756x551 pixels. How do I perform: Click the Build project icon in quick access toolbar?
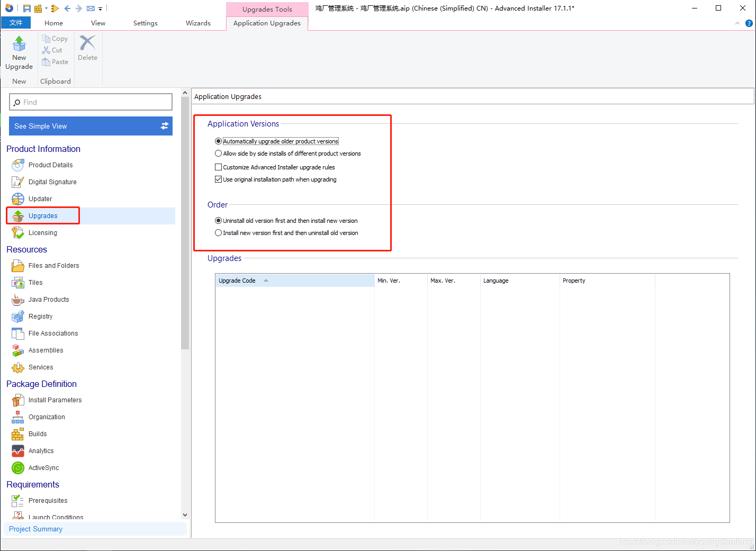[x=38, y=8]
